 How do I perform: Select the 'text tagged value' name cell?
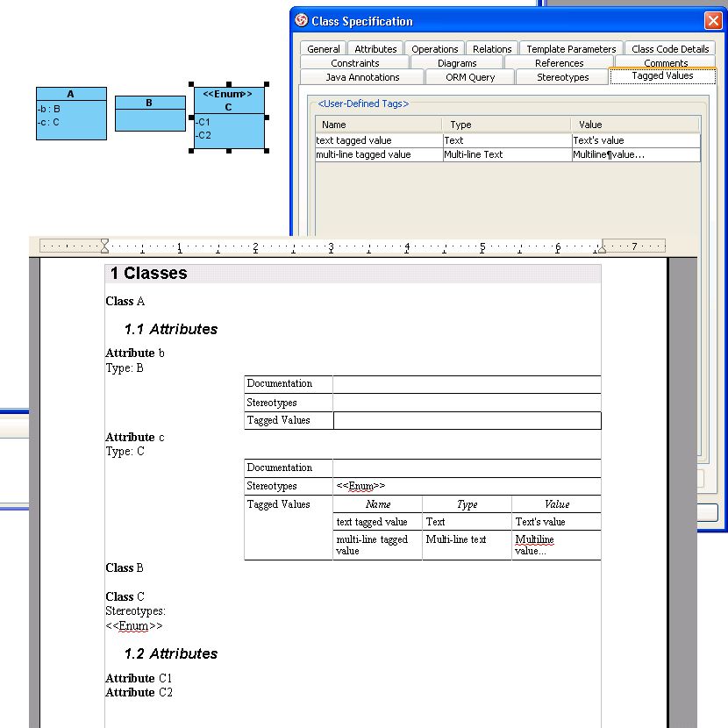(x=379, y=140)
